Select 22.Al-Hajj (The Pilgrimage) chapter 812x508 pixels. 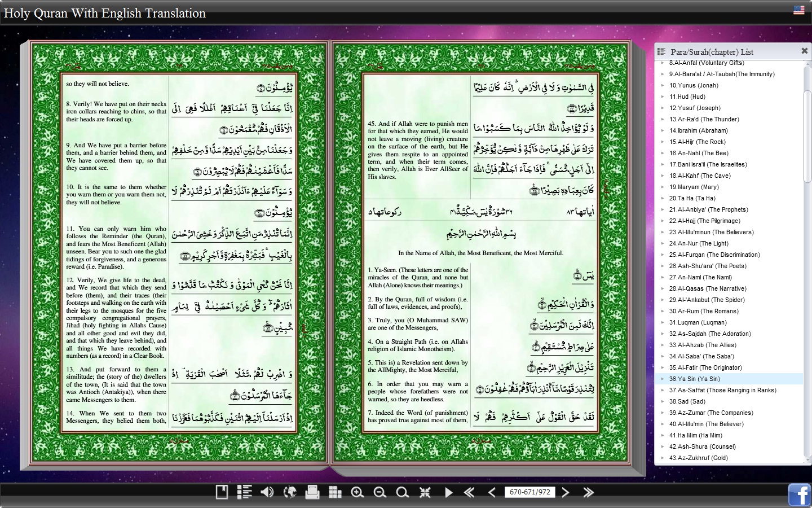click(x=704, y=221)
